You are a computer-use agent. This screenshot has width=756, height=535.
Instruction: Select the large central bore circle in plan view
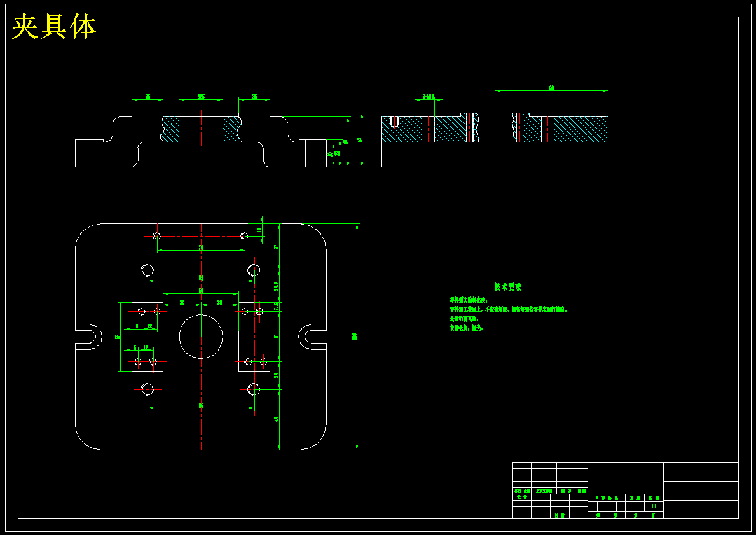201,337
